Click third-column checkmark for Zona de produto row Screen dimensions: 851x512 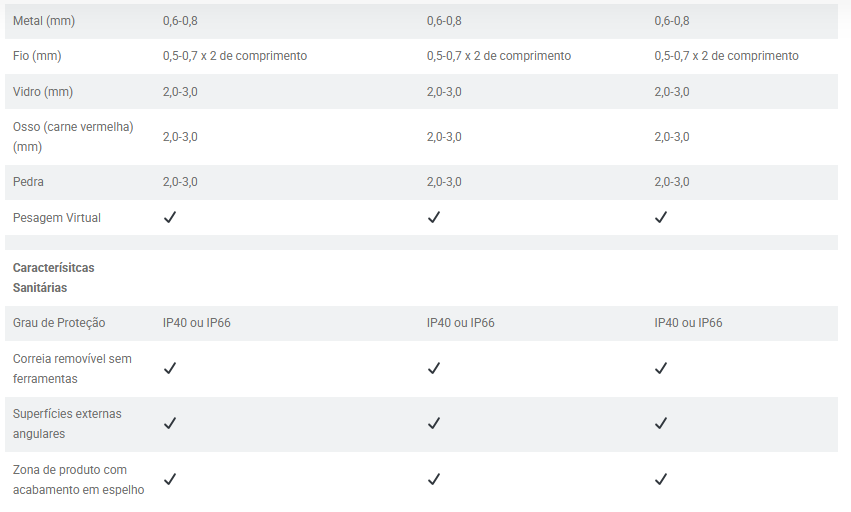point(661,479)
